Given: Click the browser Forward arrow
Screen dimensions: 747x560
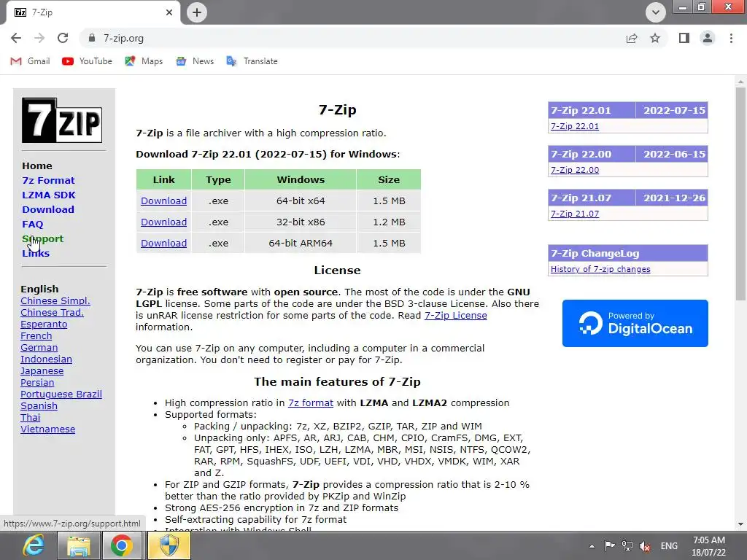Looking at the screenshot, I should [39, 38].
